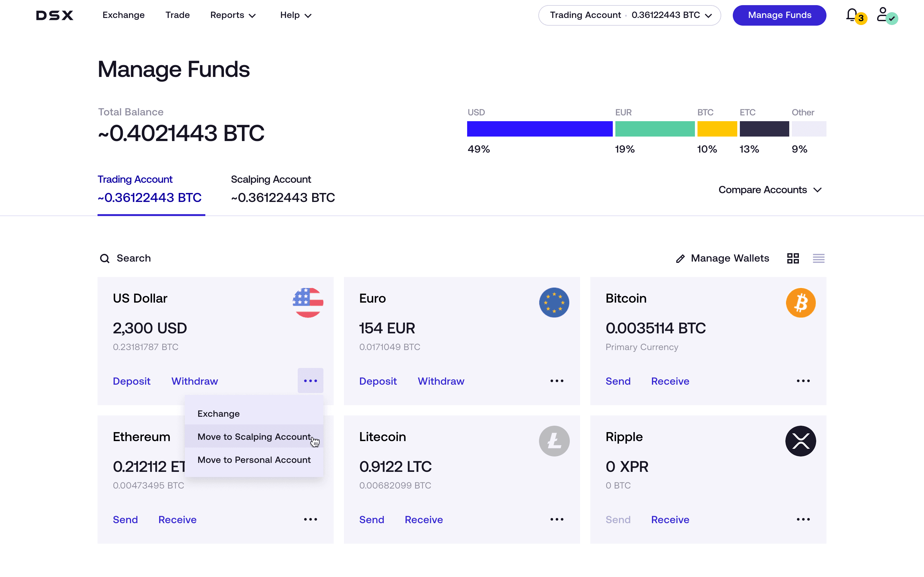Click the Manage Funds button

[779, 15]
